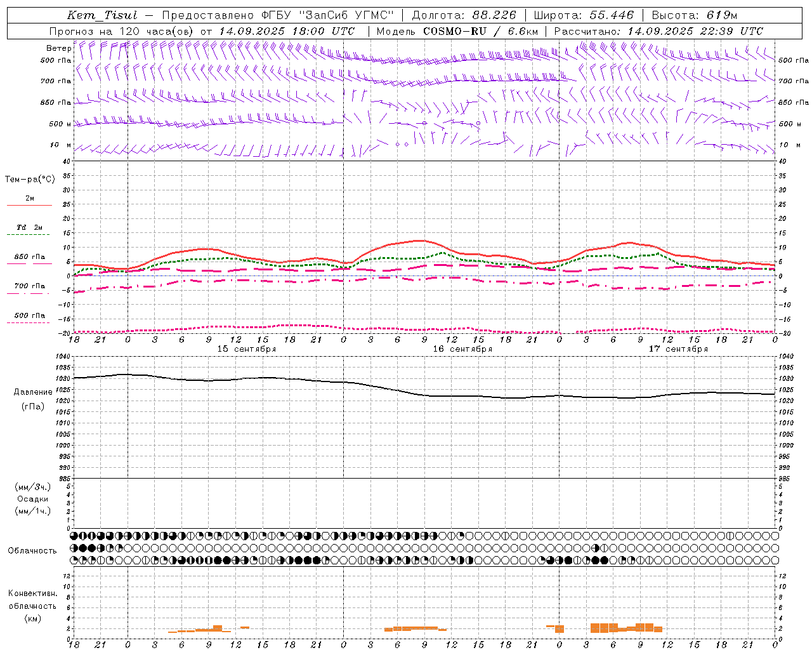Click the Широта: 55.446 value
The image size is (812, 650).
pos(584,15)
